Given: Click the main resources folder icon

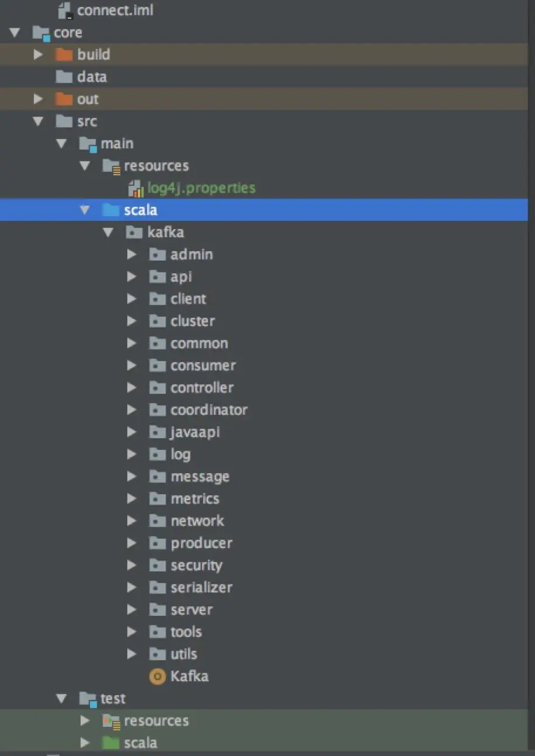Looking at the screenshot, I should point(110,166).
